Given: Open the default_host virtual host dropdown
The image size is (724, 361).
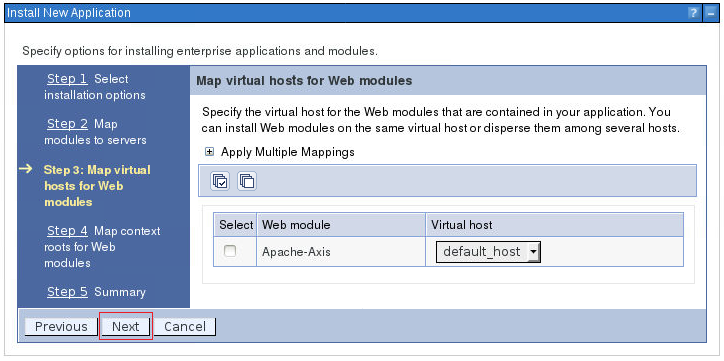Looking at the screenshot, I should [x=488, y=252].
